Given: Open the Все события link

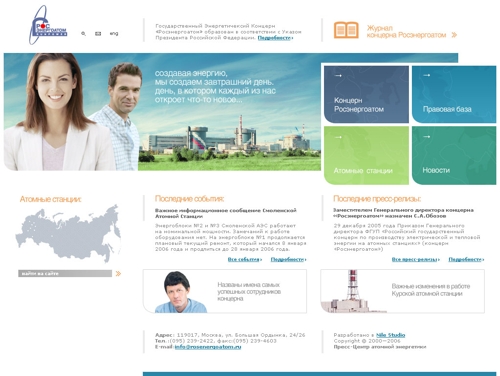Looking at the screenshot, I should click(x=245, y=259).
